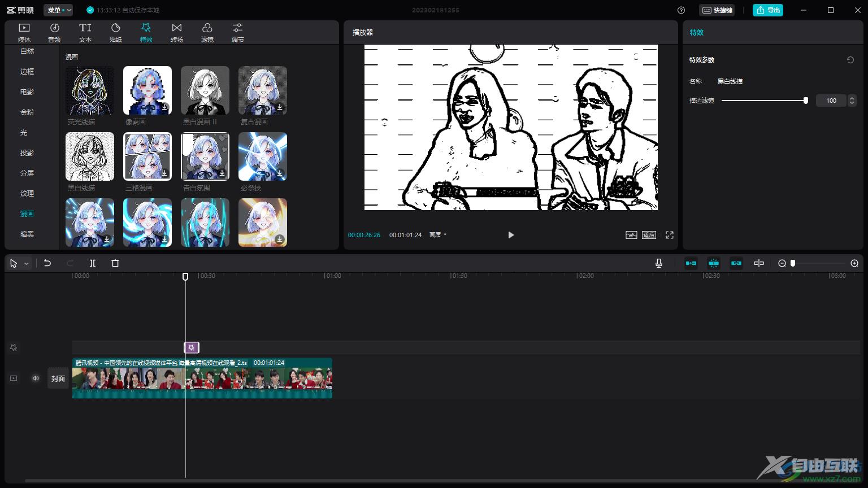868x488 pixels.
Task: Select the 边框 effect category
Action: coord(27,71)
